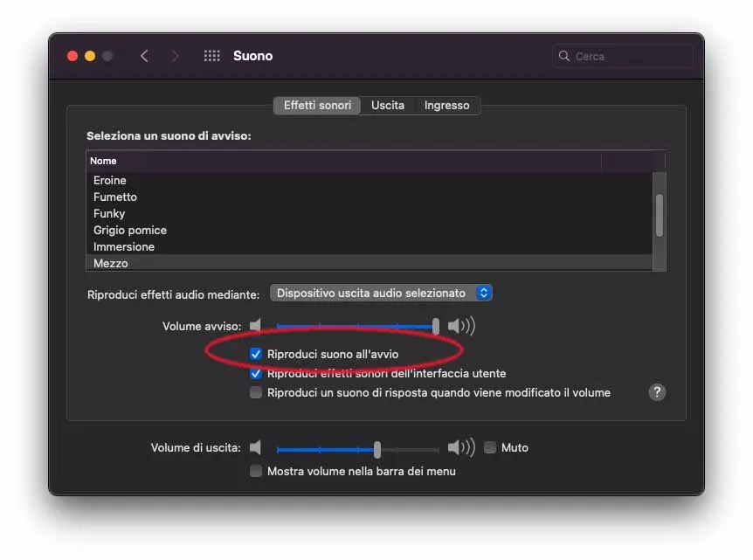Click the magnifier icon in the Cerca field
The height and width of the screenshot is (560, 753).
(566, 55)
